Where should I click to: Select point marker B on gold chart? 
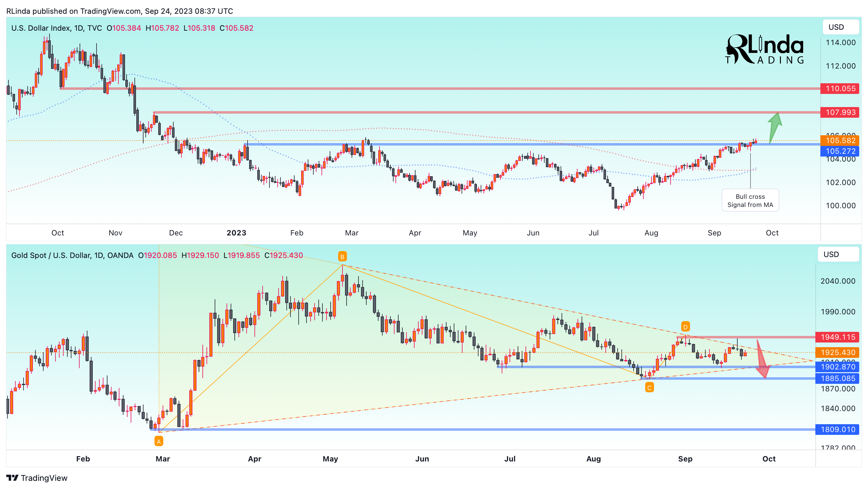342,257
